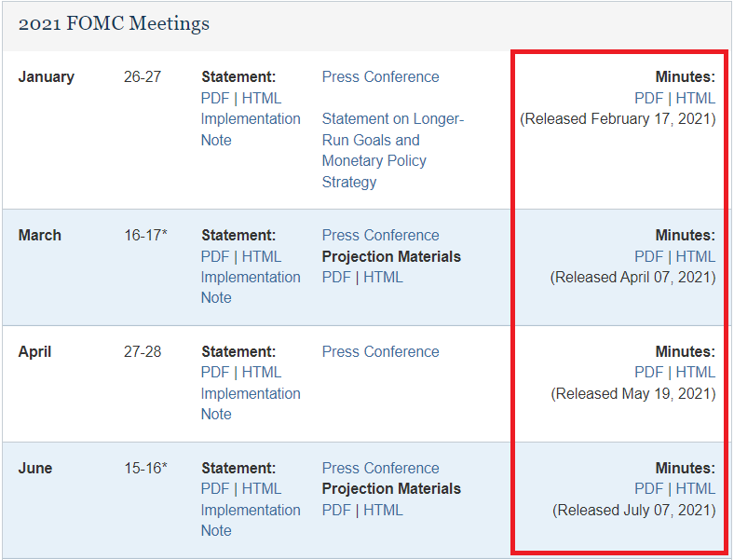Open January Press Conference link
Screen dimensions: 734x560
[380, 77]
